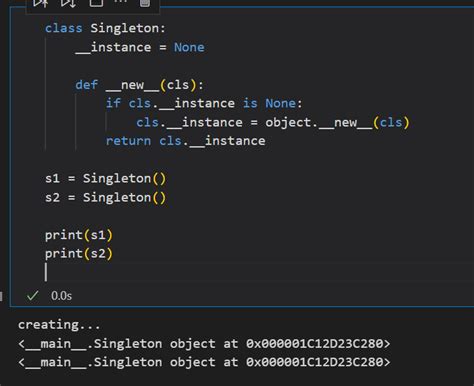Click object.__new__ call in the assignment

(337, 123)
